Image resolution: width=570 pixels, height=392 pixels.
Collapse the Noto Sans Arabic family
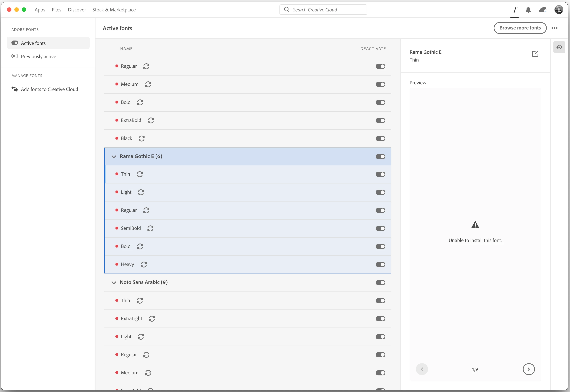(114, 282)
